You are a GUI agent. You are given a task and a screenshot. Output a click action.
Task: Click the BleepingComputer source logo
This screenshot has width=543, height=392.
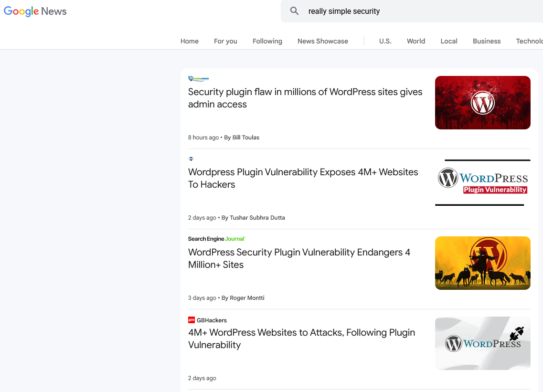198,79
